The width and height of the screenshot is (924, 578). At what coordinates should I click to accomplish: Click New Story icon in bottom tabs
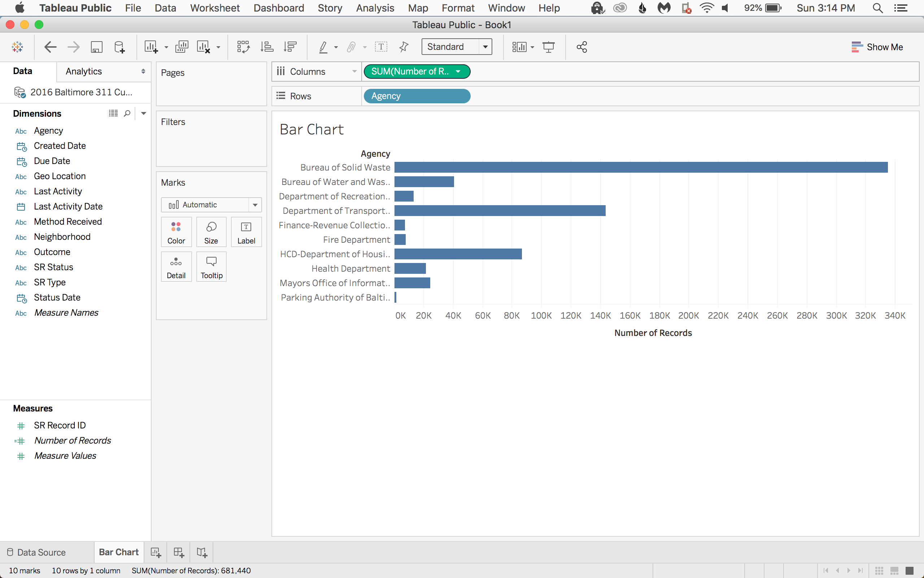click(x=202, y=552)
